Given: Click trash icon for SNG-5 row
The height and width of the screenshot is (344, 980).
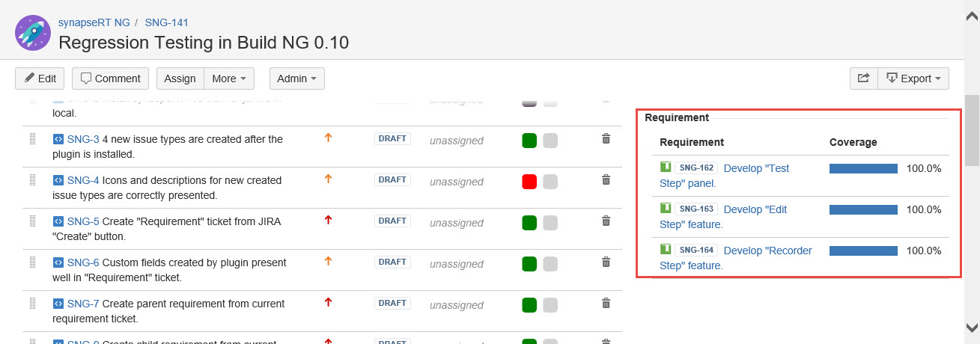Looking at the screenshot, I should pos(606,221).
